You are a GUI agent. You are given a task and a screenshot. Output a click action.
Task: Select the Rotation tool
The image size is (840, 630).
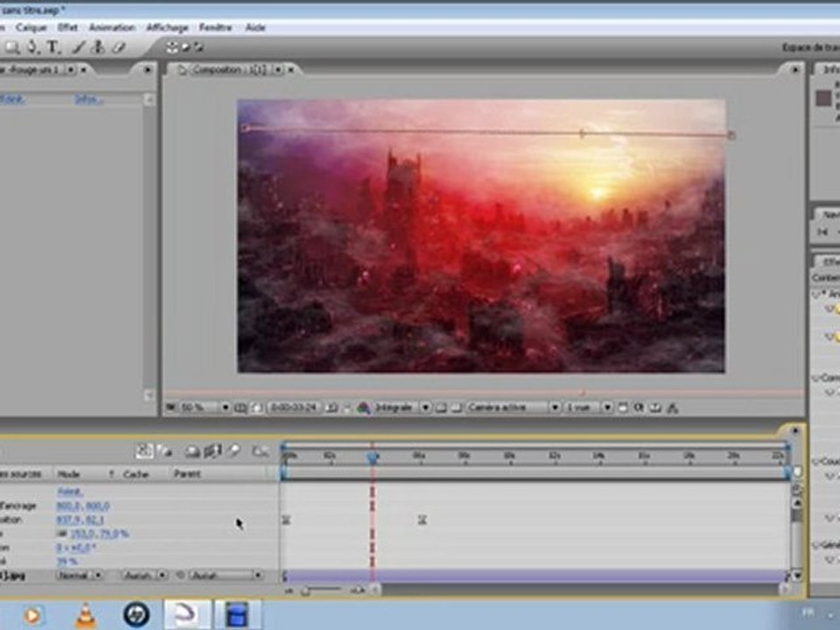point(33,47)
